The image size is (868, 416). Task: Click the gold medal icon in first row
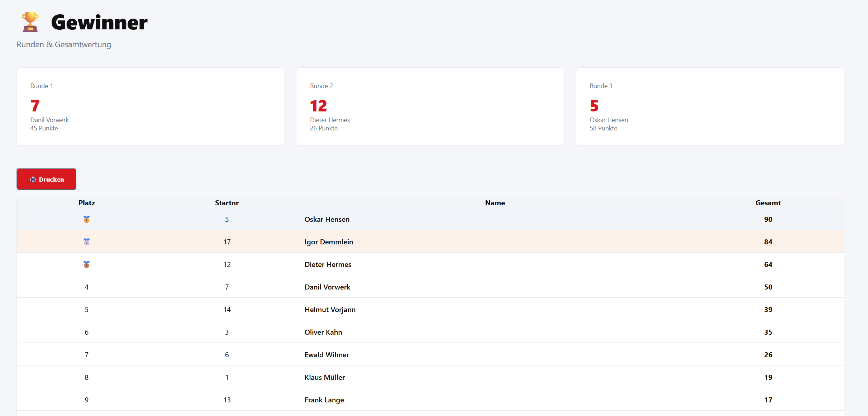86,219
